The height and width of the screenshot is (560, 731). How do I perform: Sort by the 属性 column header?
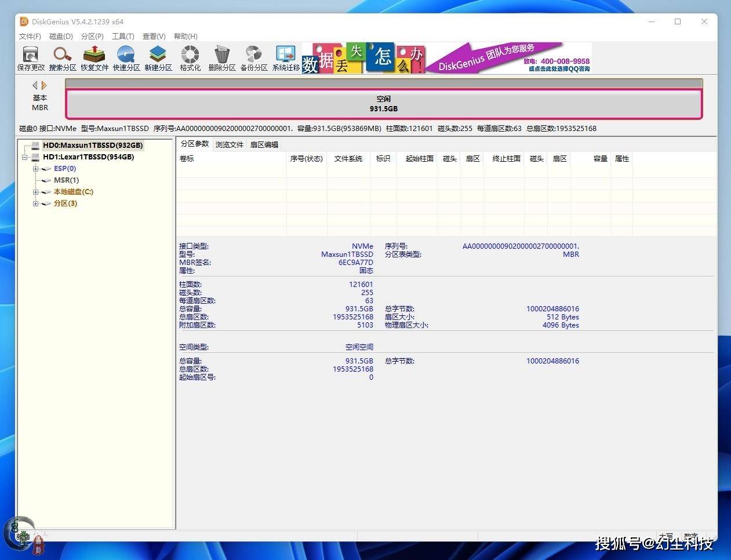622,159
